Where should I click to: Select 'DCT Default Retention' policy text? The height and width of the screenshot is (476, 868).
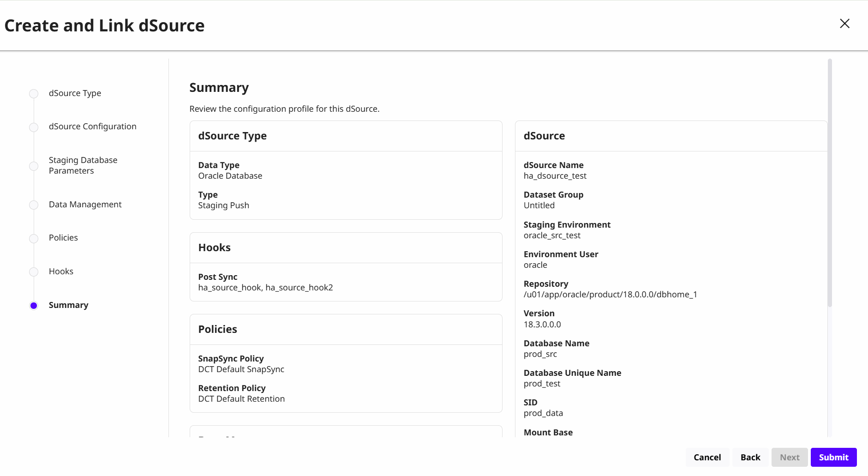tap(241, 399)
